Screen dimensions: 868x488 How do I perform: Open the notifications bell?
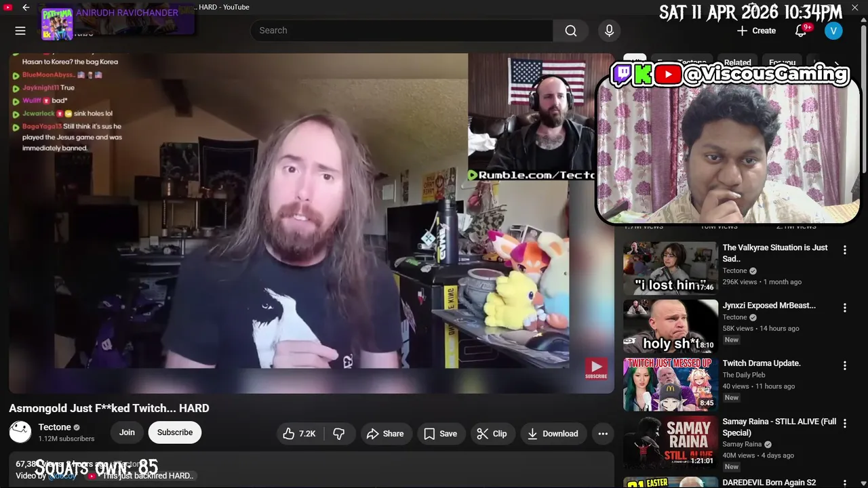801,30
